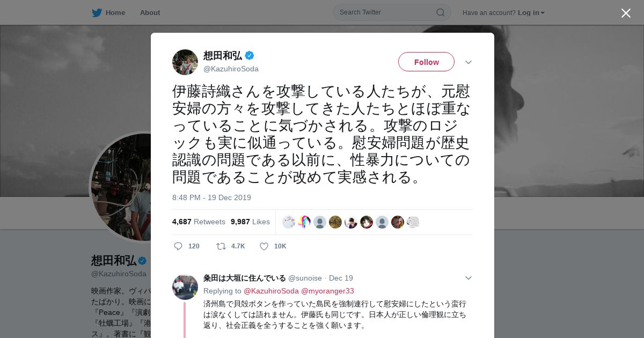644x338 pixels.
Task: Expand options chevron on sunoise's reply
Action: point(469,278)
